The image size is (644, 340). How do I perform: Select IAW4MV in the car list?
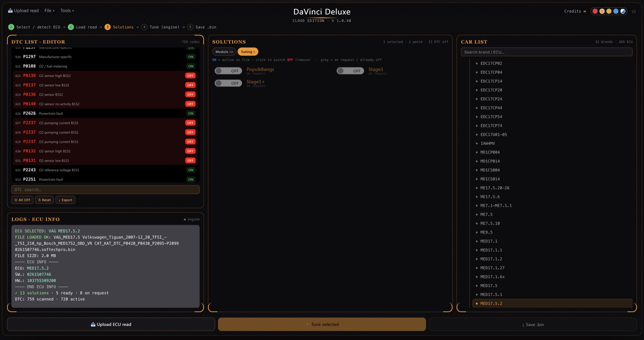point(553,143)
